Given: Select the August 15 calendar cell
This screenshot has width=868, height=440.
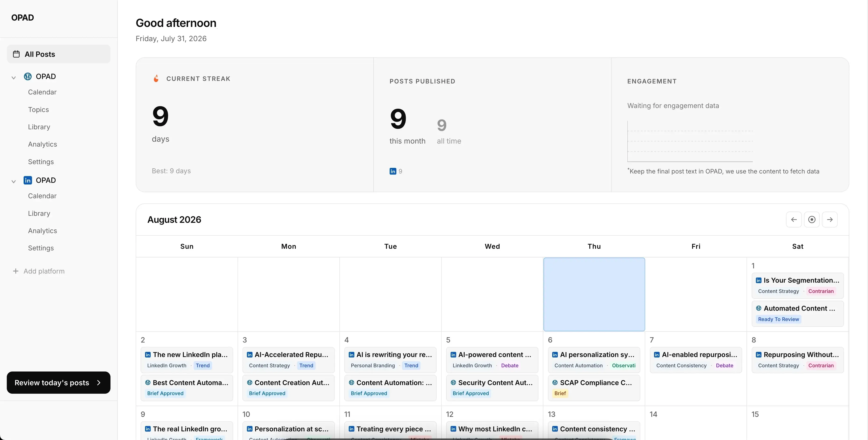Looking at the screenshot, I should tap(798, 423).
